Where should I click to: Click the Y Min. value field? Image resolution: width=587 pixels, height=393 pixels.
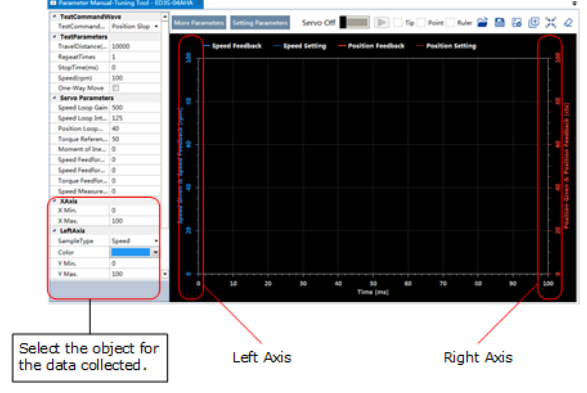point(135,263)
